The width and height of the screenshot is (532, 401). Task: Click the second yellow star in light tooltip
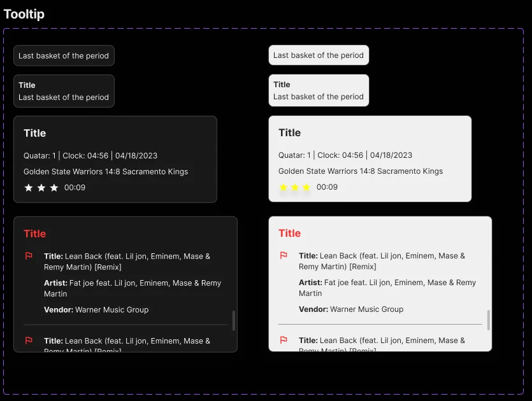295,186
